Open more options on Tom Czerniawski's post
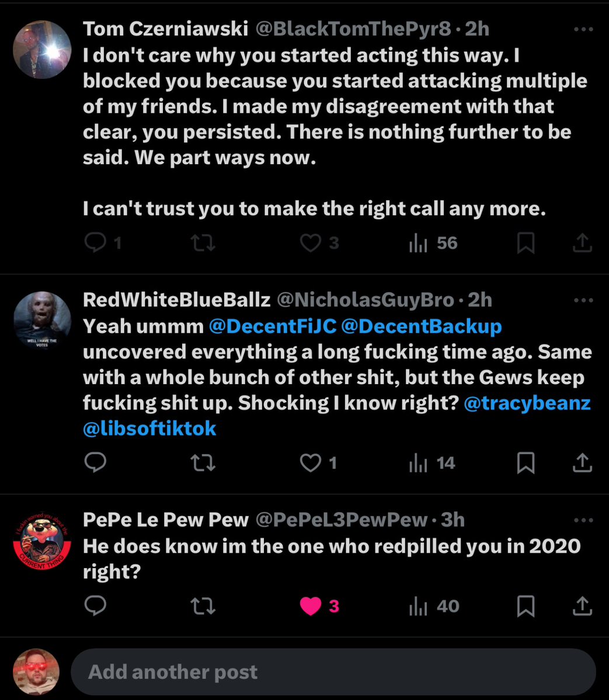 583,29
